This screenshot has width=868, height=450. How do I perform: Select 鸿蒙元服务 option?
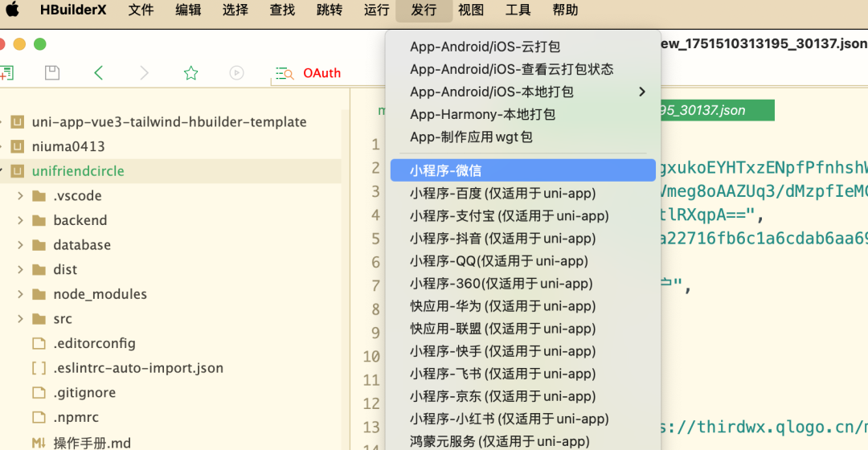point(522,441)
